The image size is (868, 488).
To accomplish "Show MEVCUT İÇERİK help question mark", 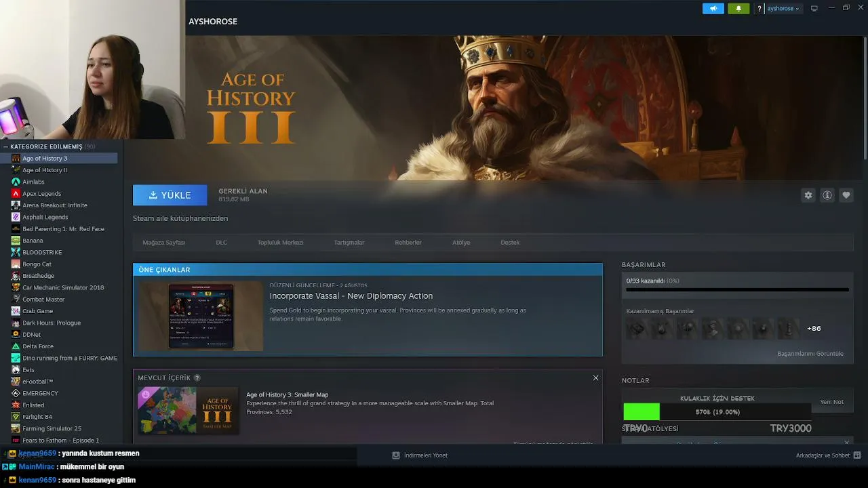I will click(x=197, y=378).
